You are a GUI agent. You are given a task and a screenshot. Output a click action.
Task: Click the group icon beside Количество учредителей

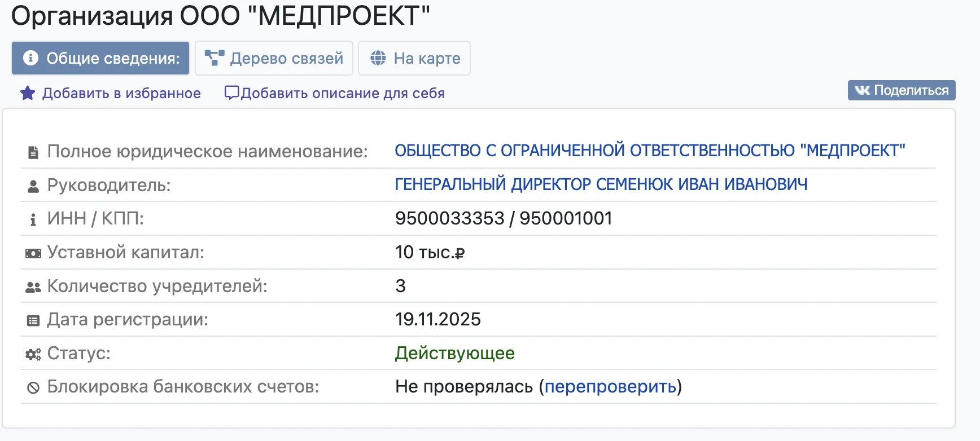click(33, 287)
